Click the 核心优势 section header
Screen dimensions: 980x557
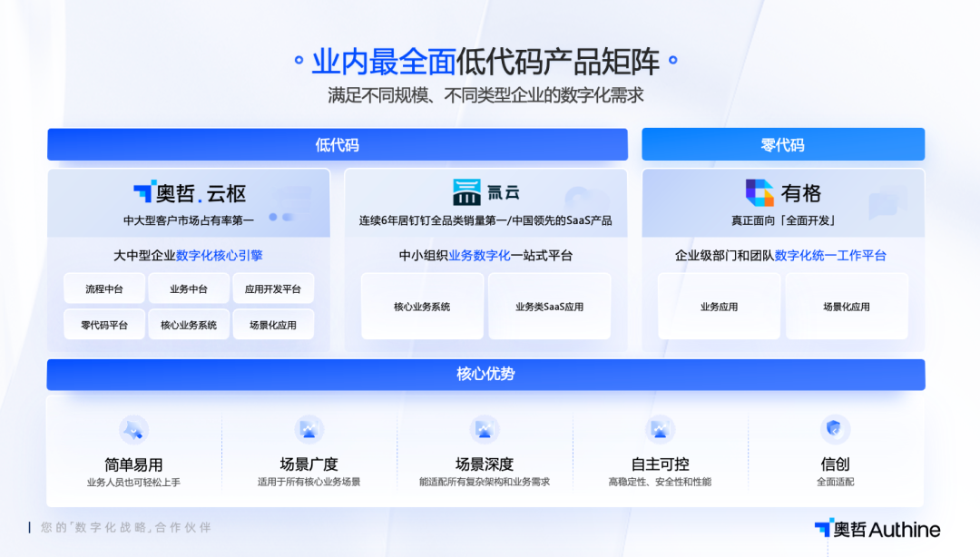tap(485, 375)
